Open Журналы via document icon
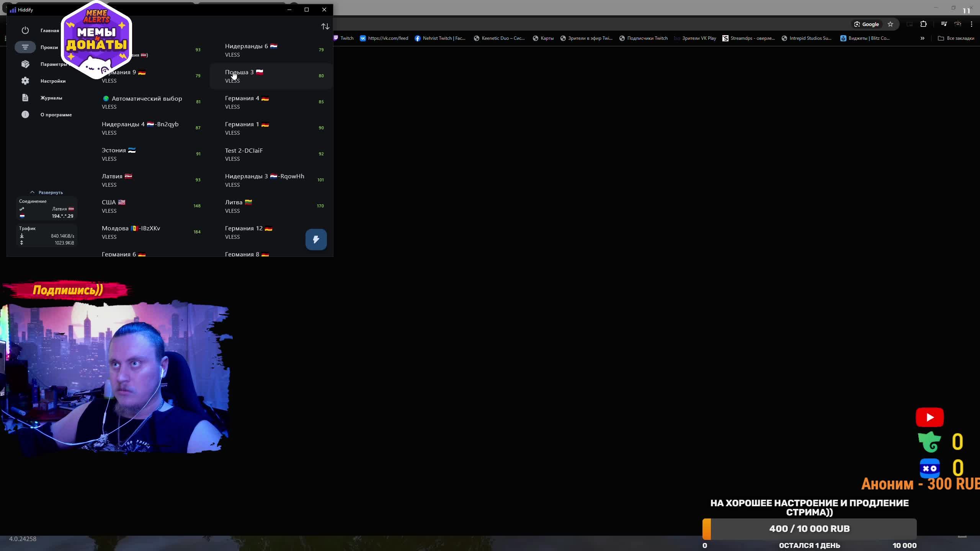Image resolution: width=980 pixels, height=551 pixels. click(x=25, y=98)
